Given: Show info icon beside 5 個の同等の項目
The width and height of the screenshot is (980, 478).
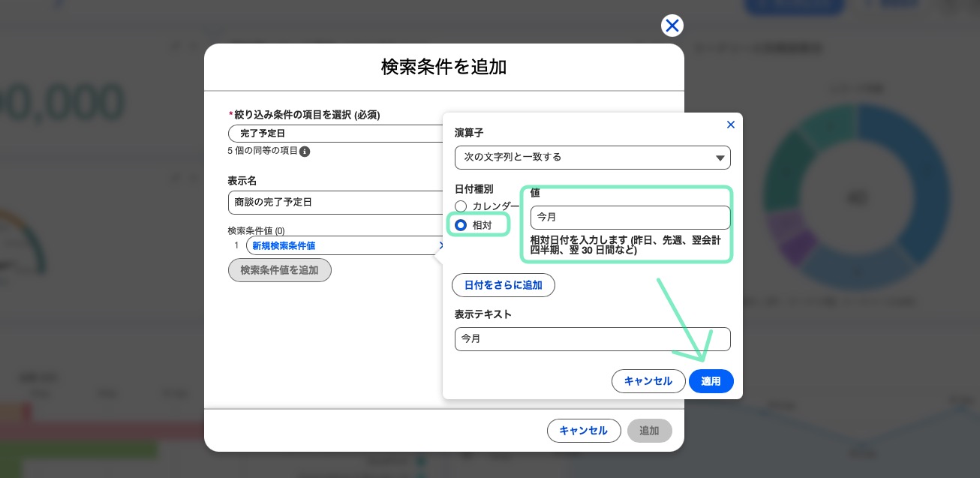Looking at the screenshot, I should [305, 152].
